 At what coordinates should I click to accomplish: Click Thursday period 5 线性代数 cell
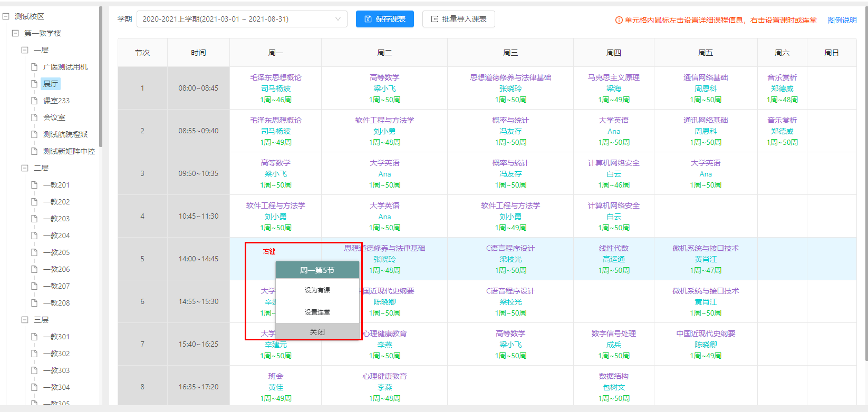tap(614, 259)
